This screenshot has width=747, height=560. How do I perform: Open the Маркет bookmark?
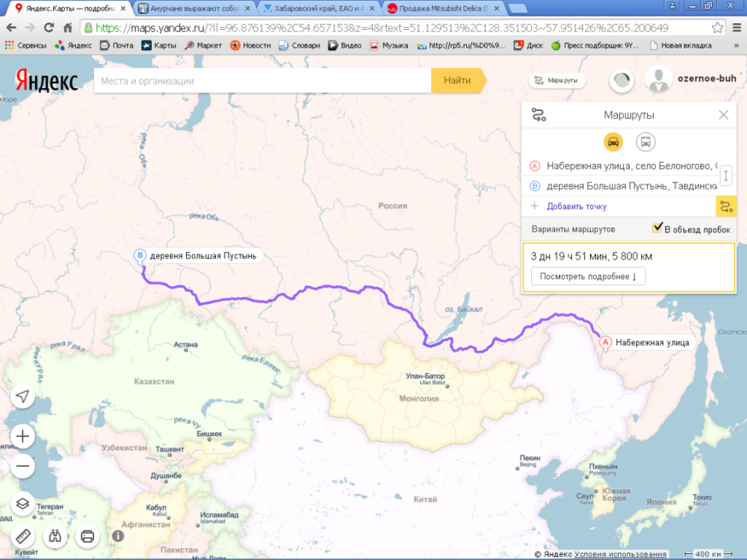pyautogui.click(x=203, y=46)
